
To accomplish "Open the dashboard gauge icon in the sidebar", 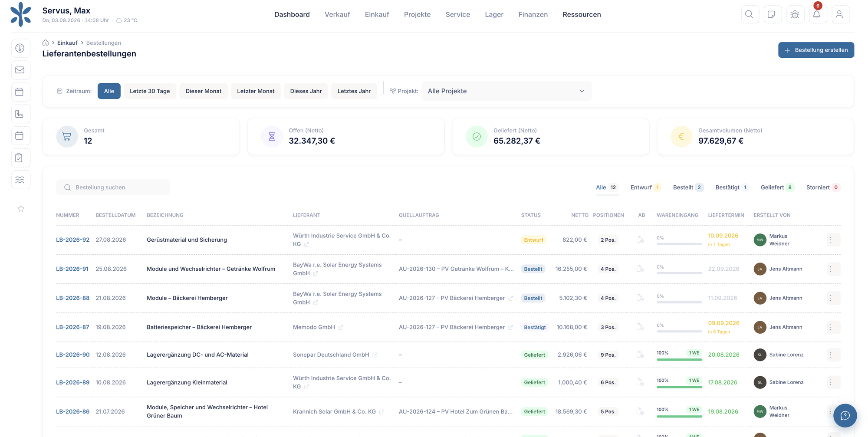I will 20,48.
